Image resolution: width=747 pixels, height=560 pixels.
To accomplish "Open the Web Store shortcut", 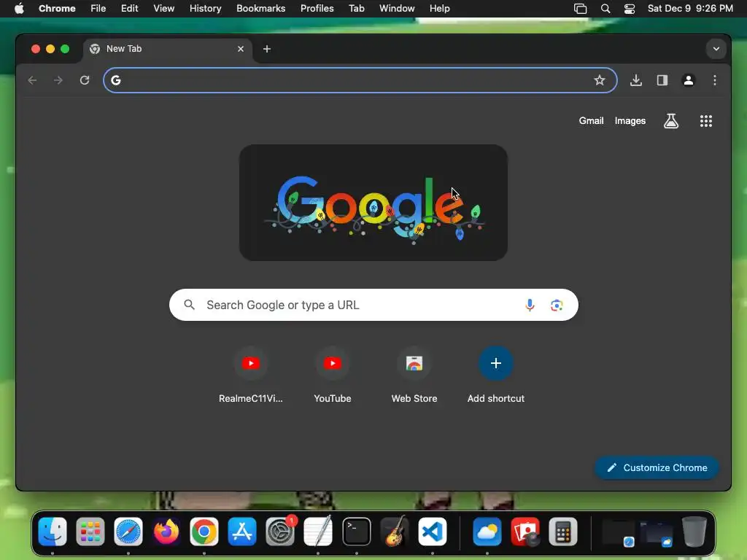I will (414, 376).
